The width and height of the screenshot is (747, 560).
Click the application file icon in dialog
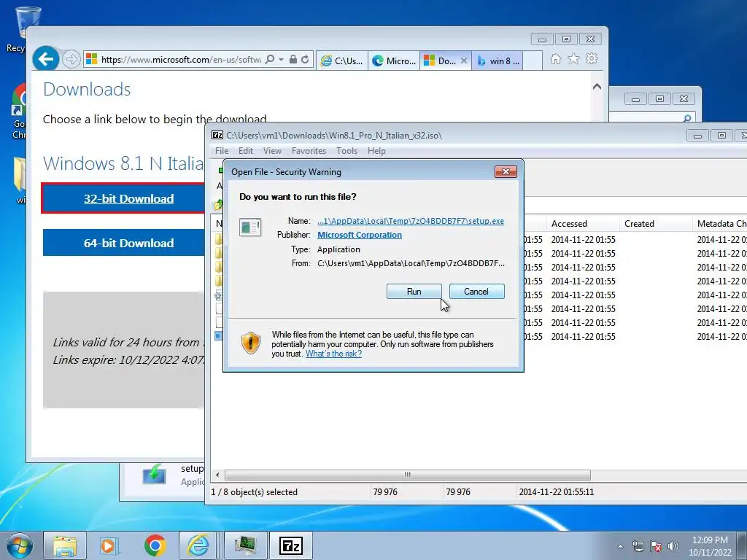pyautogui.click(x=250, y=227)
